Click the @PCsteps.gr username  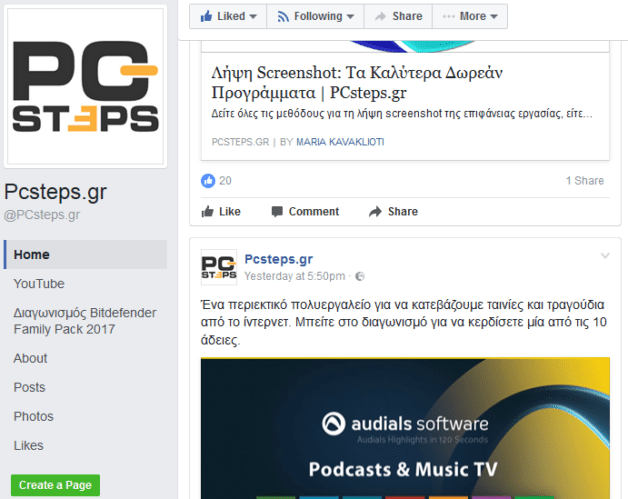click(x=42, y=215)
